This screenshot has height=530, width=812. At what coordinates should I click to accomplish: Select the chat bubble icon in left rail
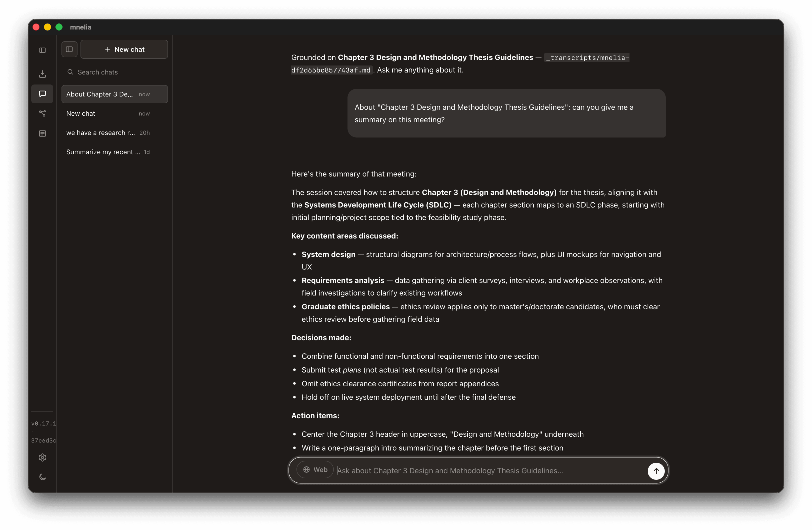(42, 94)
